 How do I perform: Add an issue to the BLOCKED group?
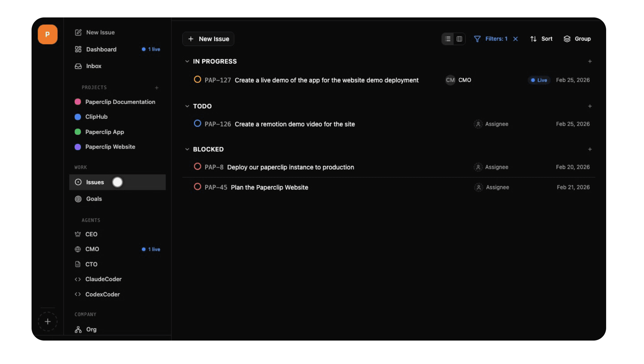click(x=590, y=149)
